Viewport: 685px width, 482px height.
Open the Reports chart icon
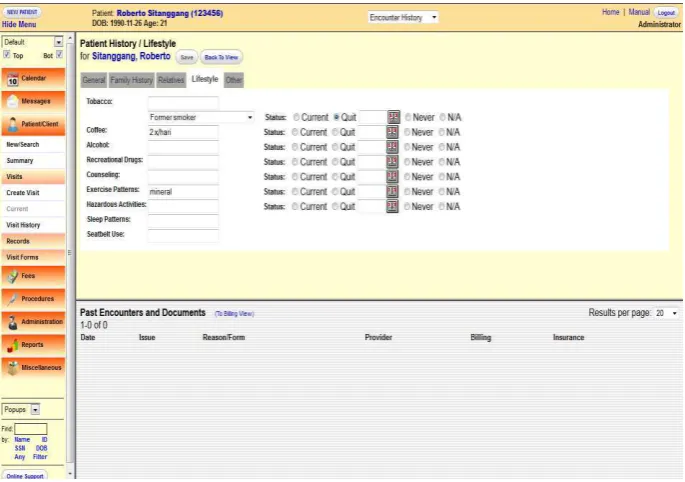pyautogui.click(x=13, y=345)
